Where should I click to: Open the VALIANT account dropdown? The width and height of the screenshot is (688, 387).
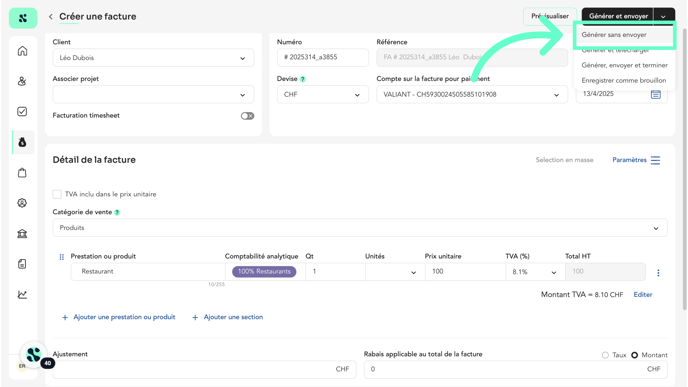pyautogui.click(x=472, y=95)
